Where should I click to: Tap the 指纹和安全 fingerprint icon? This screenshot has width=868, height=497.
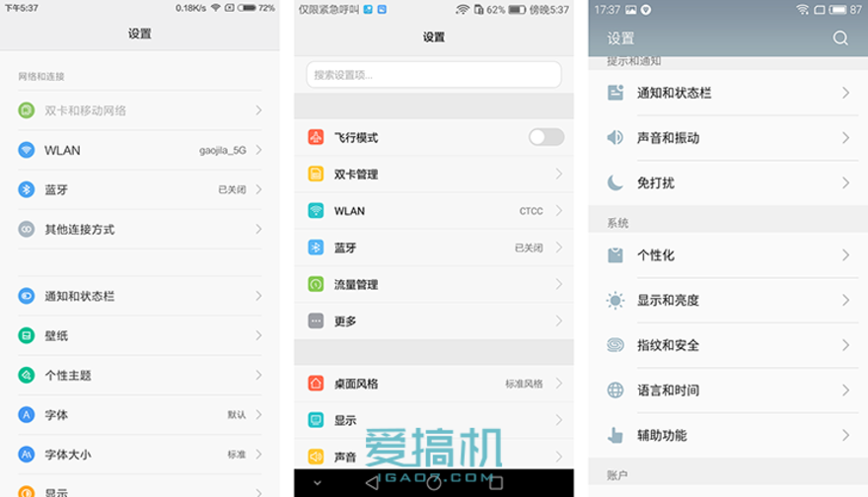615,345
